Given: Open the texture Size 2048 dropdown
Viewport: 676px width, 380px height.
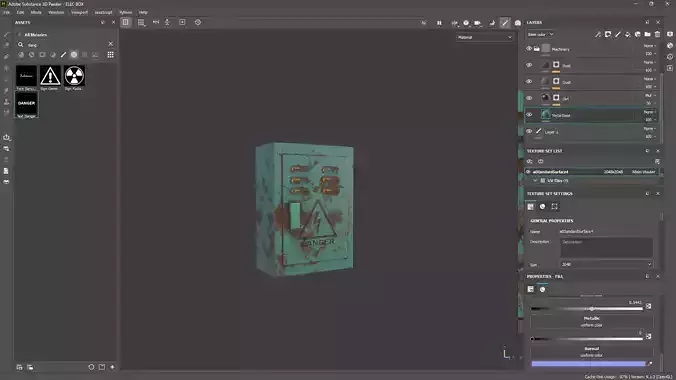Looking at the screenshot, I should point(606,264).
